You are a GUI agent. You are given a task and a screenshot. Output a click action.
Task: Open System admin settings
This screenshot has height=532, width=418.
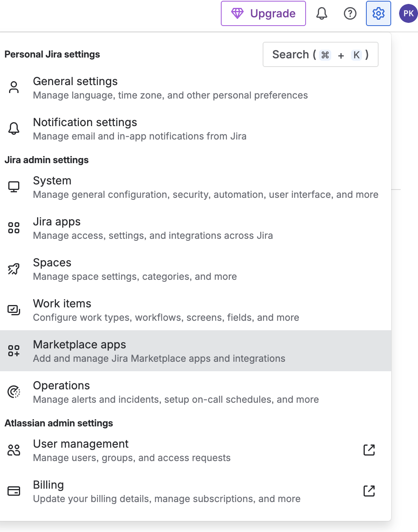click(196, 187)
